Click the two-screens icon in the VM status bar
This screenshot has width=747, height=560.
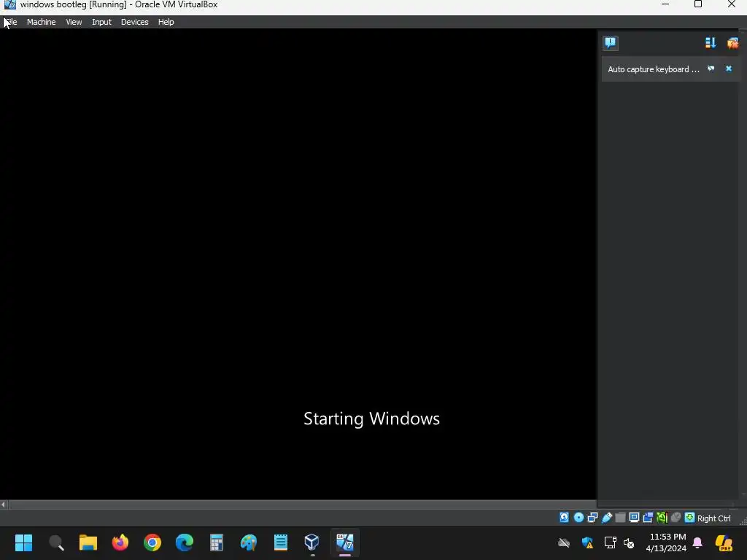tap(648, 518)
